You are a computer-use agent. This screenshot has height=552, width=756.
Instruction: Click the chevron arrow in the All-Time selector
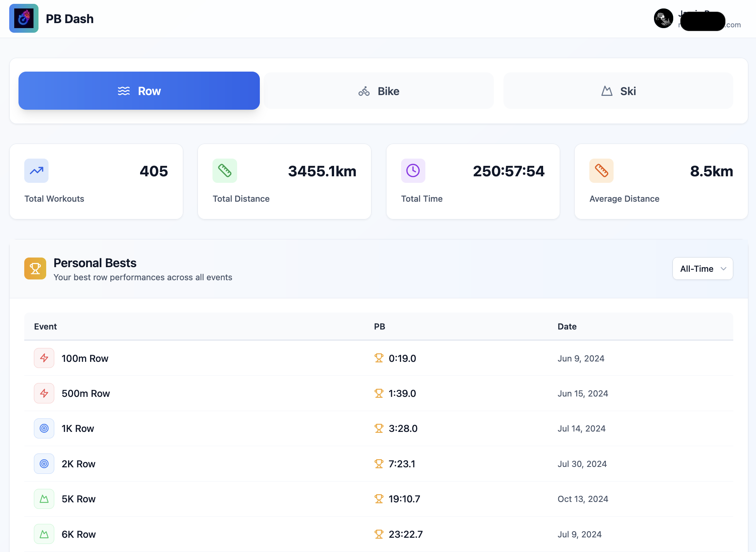(x=723, y=269)
